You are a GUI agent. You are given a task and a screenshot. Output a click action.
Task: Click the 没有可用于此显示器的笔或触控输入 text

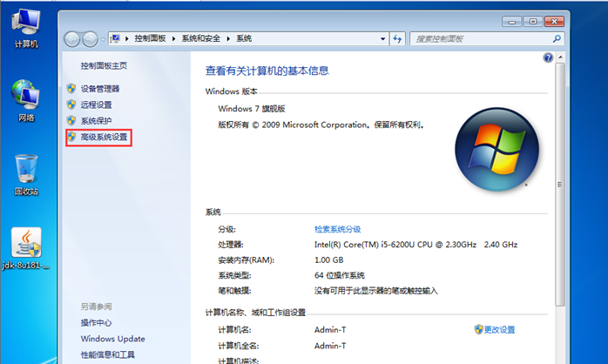pos(375,291)
